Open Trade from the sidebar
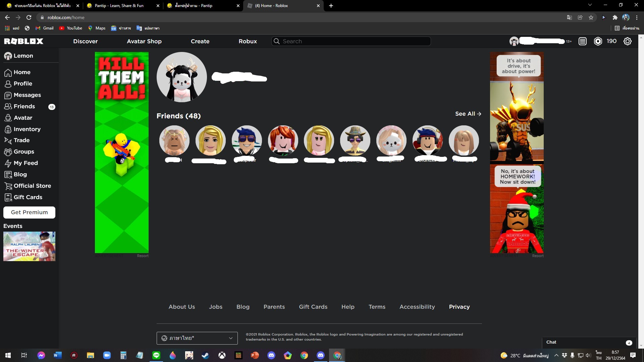Screen dimensions: 644x362 click(x=17, y=140)
